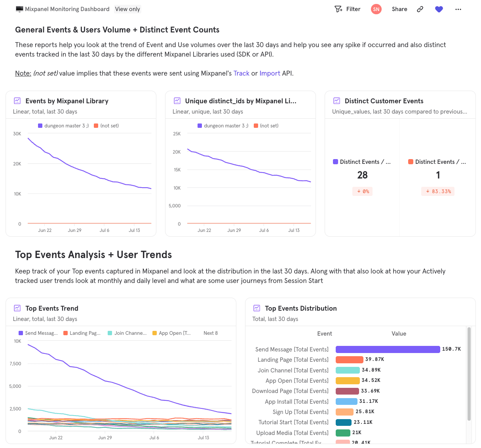481x448 pixels.
Task: Open the Track API link
Action: (241, 73)
